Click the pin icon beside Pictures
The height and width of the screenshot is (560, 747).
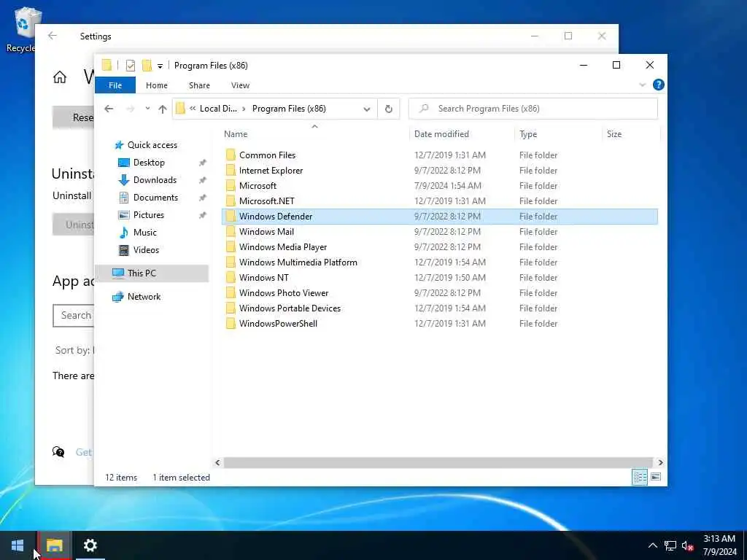pos(203,215)
